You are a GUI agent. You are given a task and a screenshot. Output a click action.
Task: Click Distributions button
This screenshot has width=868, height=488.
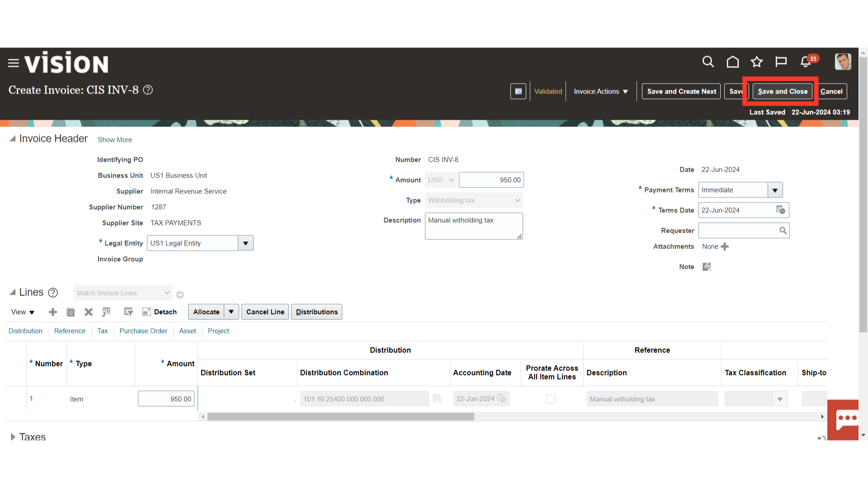tap(316, 312)
